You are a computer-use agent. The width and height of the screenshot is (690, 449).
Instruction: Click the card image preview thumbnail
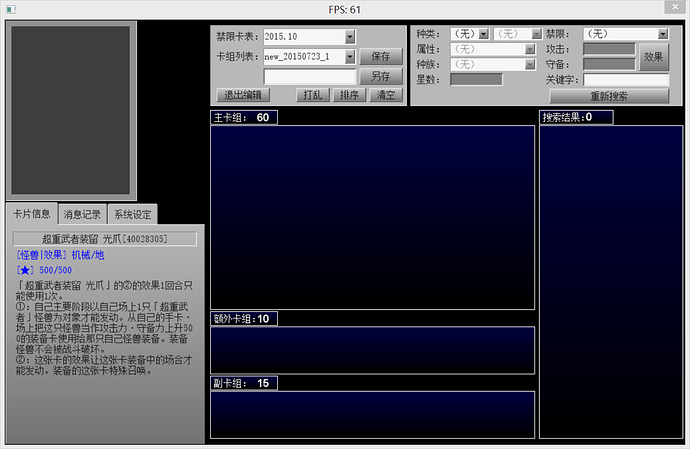(71, 110)
